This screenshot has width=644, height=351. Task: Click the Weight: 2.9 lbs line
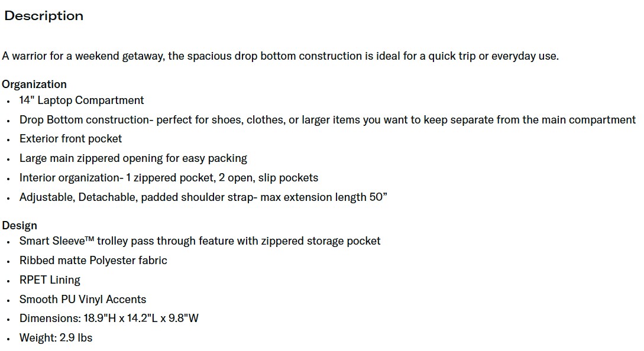point(56,338)
